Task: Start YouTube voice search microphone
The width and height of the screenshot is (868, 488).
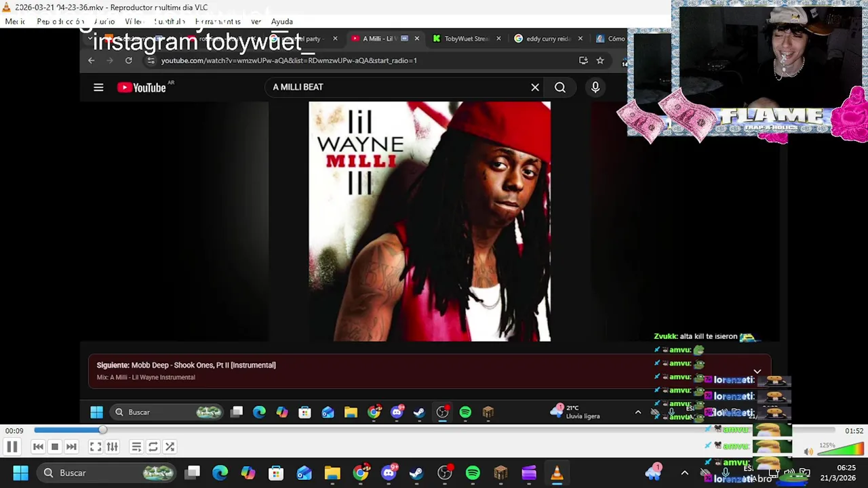Action: (x=595, y=87)
